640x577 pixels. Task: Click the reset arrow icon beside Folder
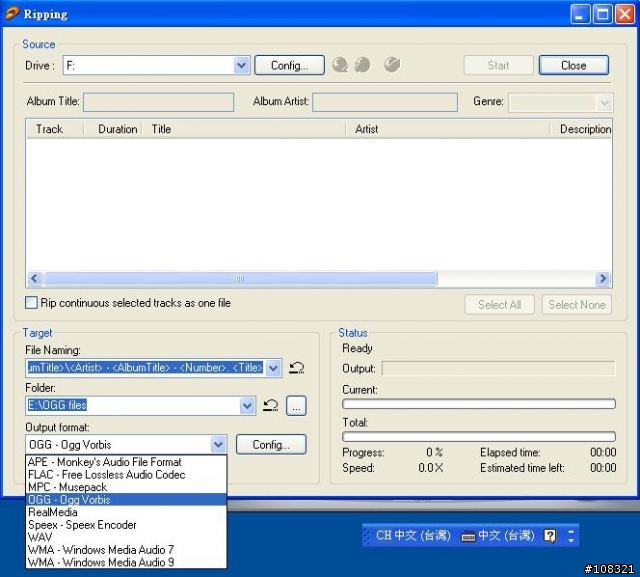(x=270, y=406)
